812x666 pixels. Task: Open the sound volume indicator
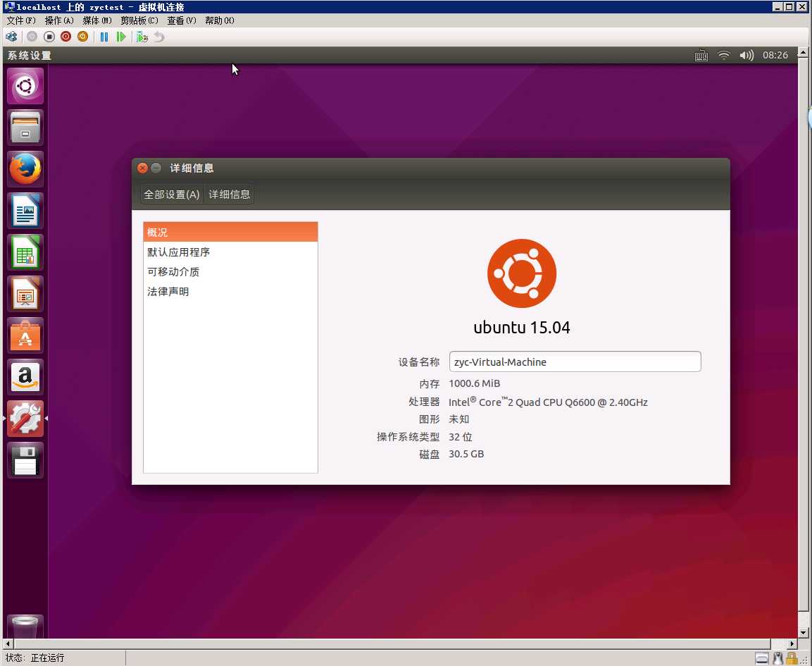tap(747, 56)
